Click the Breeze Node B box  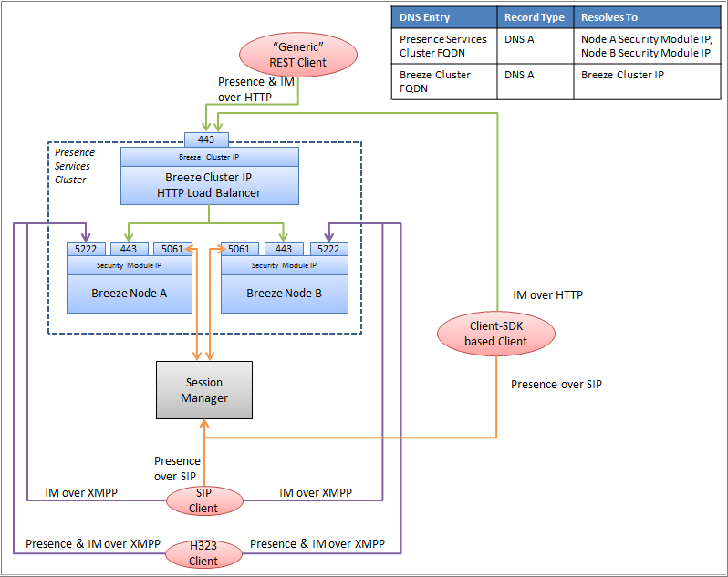pyautogui.click(x=284, y=294)
